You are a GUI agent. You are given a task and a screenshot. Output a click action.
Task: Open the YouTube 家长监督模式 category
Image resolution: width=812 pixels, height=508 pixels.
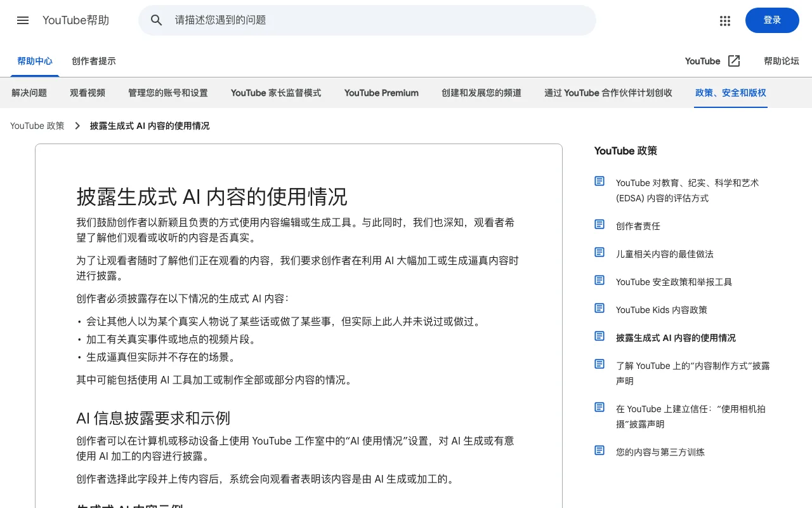(276, 93)
